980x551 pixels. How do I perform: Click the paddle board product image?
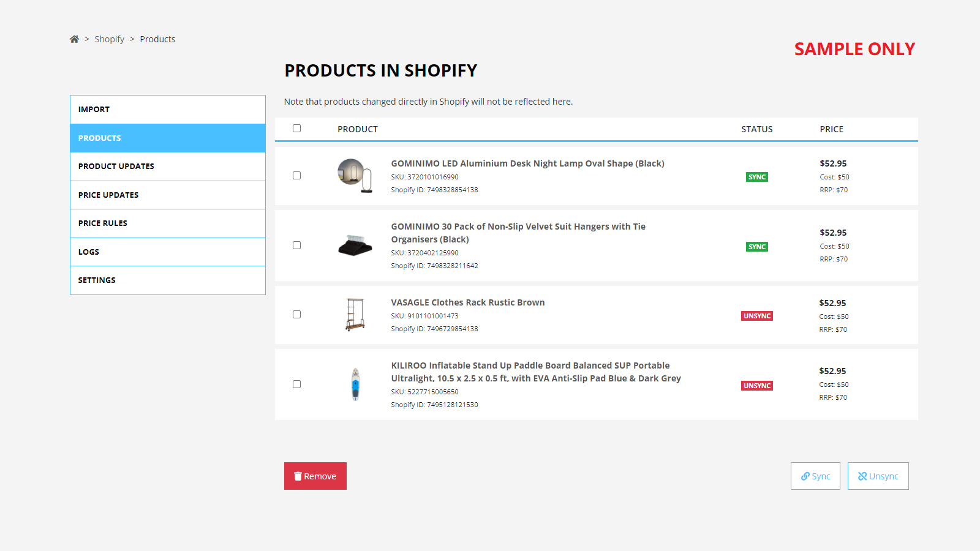click(x=355, y=384)
